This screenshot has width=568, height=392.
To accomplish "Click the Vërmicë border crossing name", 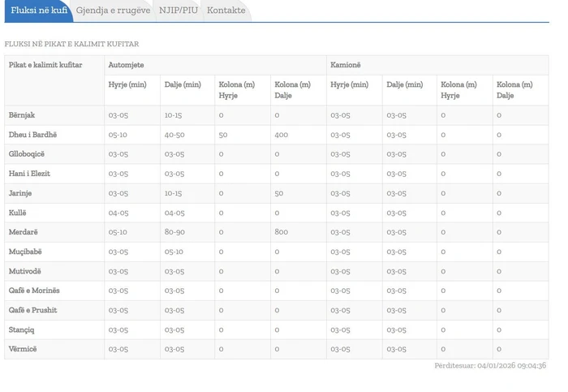I will (x=23, y=349).
